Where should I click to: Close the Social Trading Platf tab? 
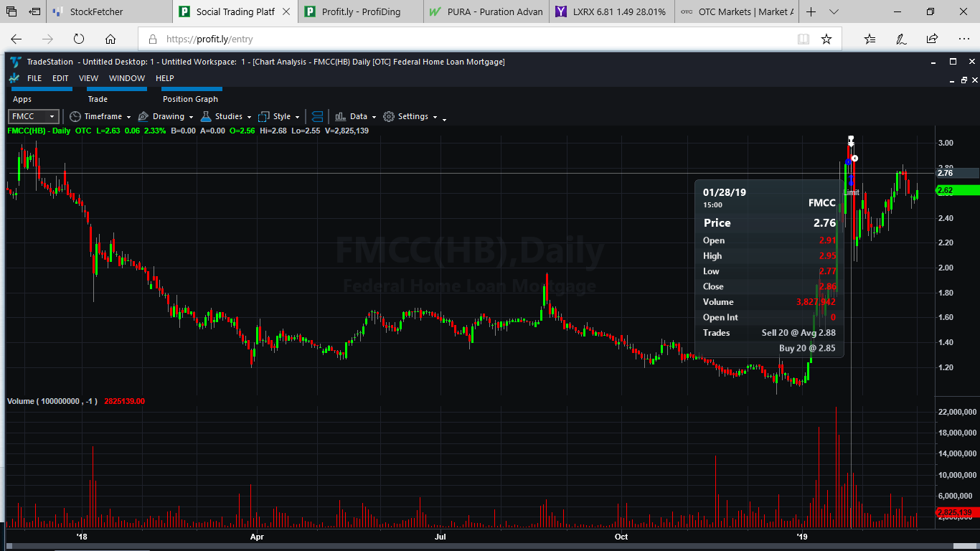pyautogui.click(x=285, y=12)
